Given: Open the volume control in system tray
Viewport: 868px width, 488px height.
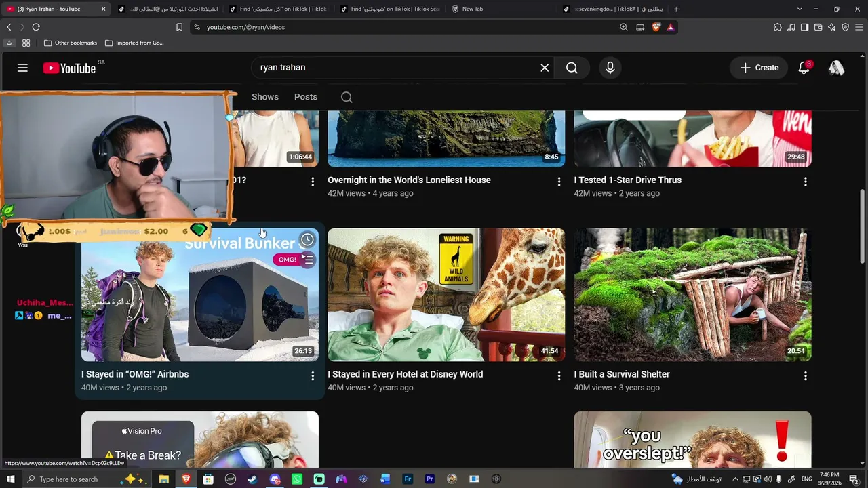Looking at the screenshot, I should point(768,479).
